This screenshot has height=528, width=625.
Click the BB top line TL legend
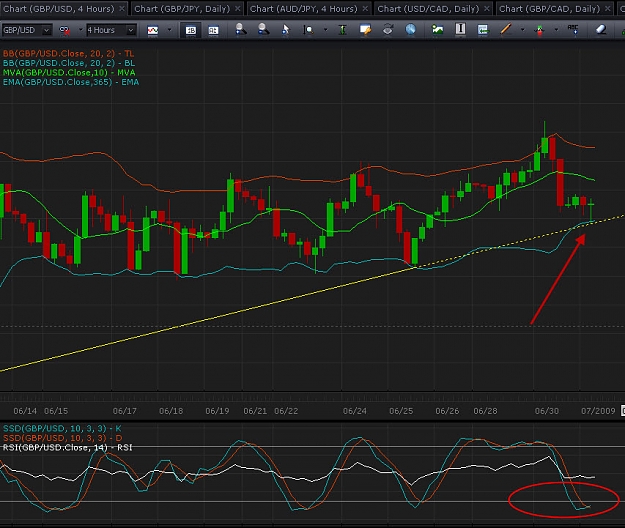point(68,53)
